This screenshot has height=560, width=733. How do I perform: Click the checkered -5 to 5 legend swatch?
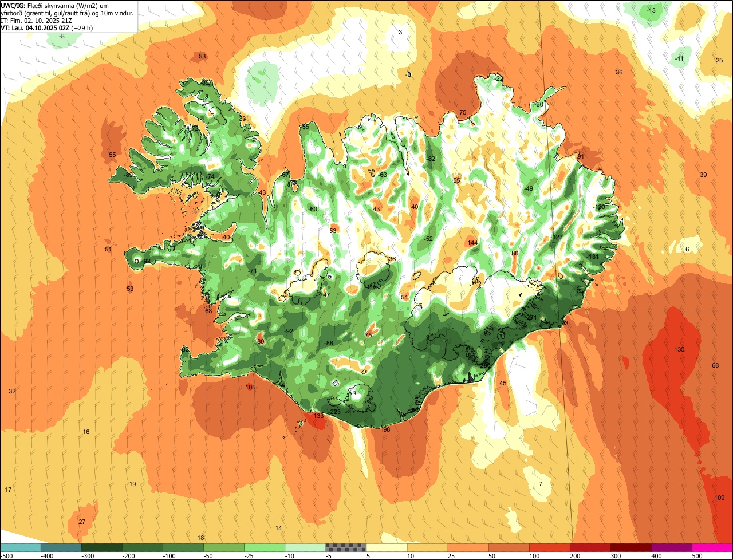pos(346,547)
